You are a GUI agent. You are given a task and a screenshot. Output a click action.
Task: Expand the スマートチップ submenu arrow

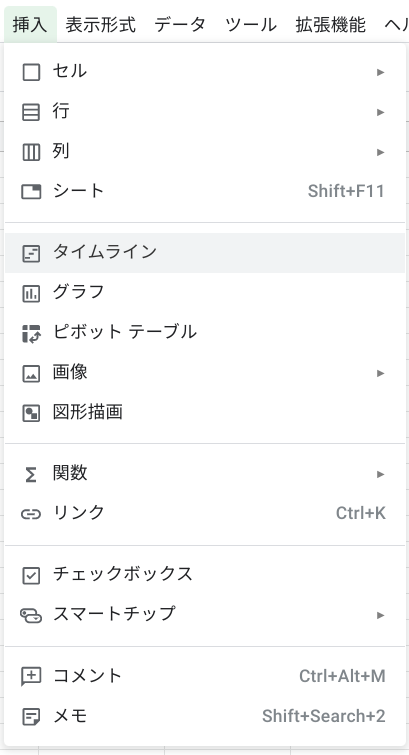[381, 615]
